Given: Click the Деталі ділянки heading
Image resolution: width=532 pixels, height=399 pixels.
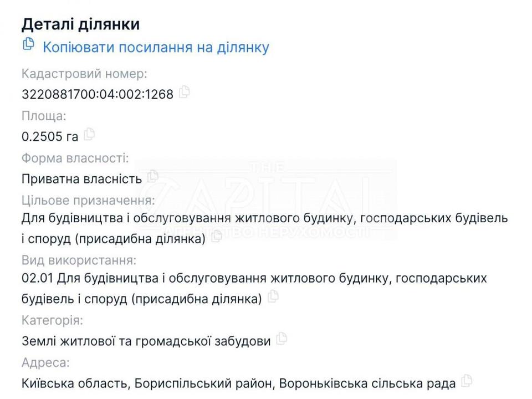Looking at the screenshot, I should tap(80, 24).
